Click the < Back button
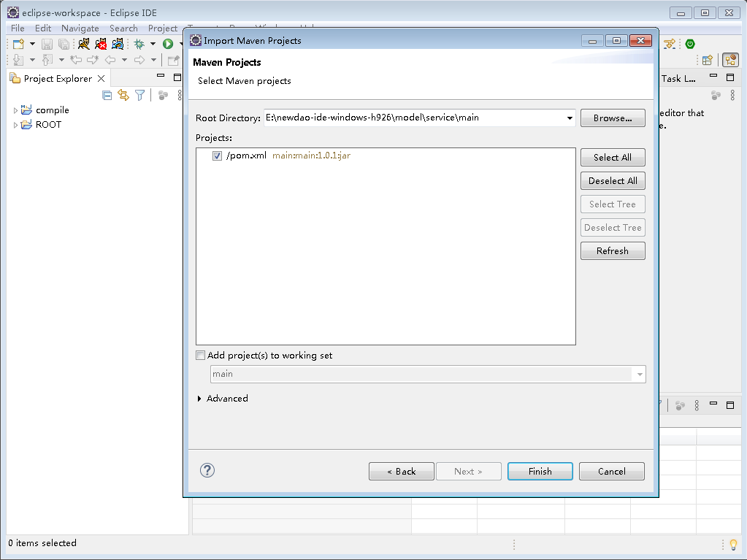 pyautogui.click(x=401, y=471)
